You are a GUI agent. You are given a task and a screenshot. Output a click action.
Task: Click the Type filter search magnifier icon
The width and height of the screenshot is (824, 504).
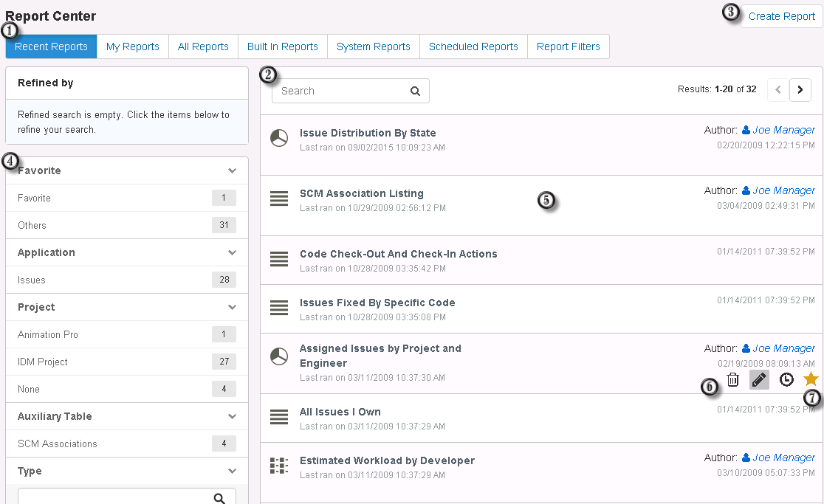coord(219,498)
